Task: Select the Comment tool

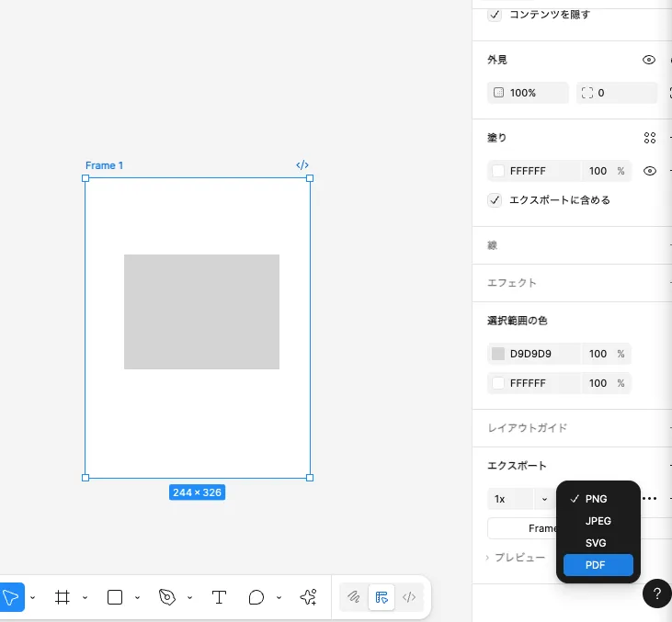Action: [256, 597]
